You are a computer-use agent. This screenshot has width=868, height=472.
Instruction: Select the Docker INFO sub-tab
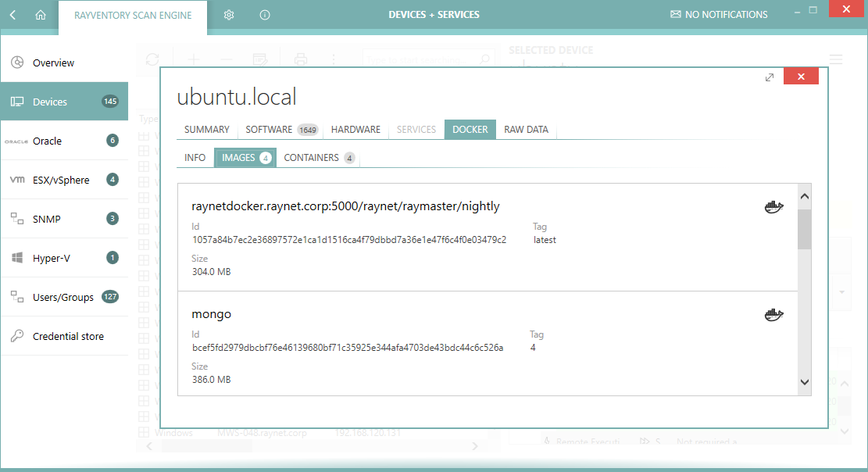pyautogui.click(x=195, y=158)
